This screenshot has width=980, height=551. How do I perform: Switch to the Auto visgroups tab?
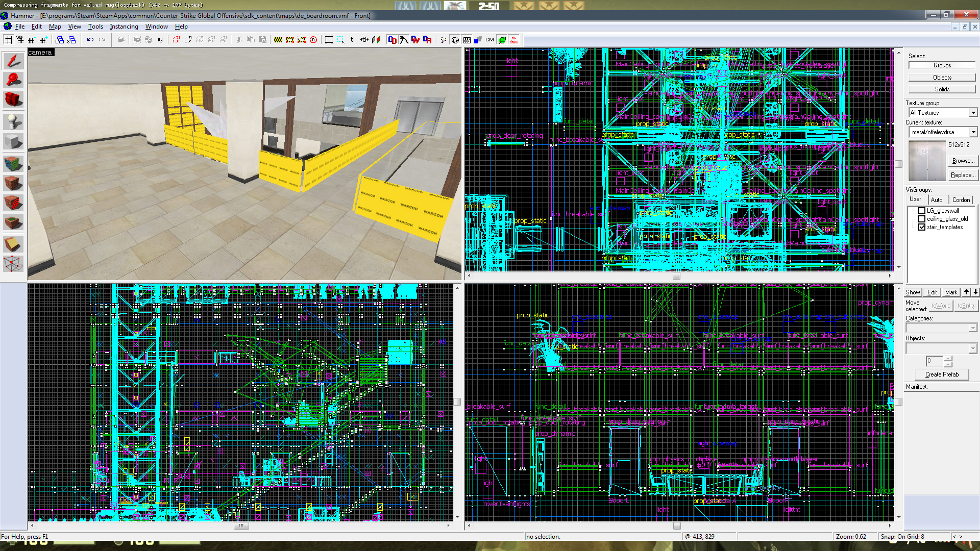pos(936,199)
